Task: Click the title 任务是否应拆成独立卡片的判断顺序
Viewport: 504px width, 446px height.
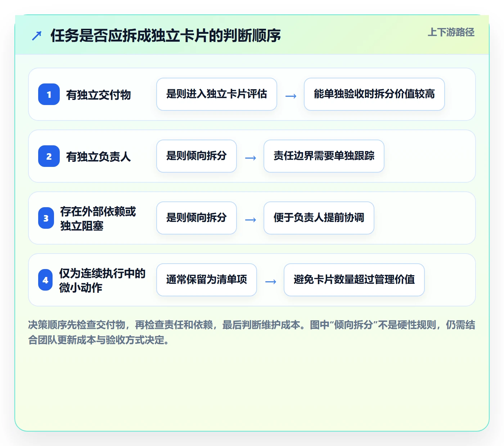Action: 166,36
